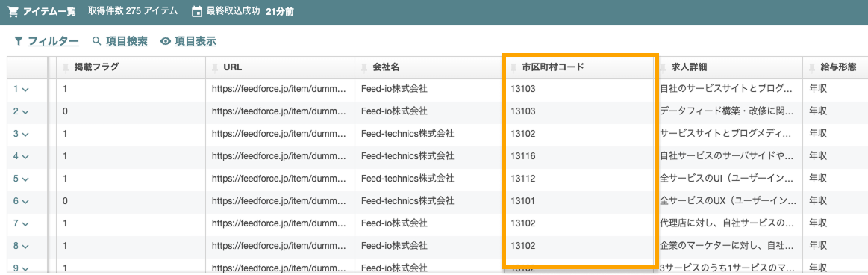Select 求人詳細 cell starting 全サービスのUI

[x=728, y=179]
